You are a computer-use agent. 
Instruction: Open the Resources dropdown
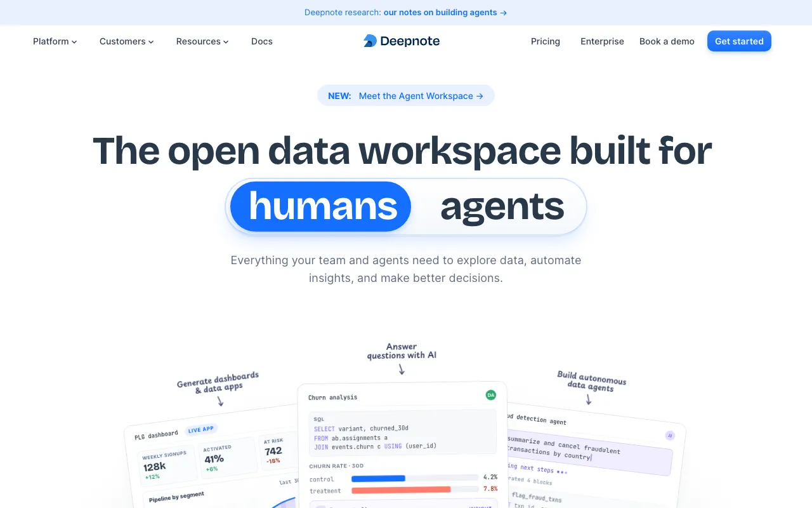[202, 41]
